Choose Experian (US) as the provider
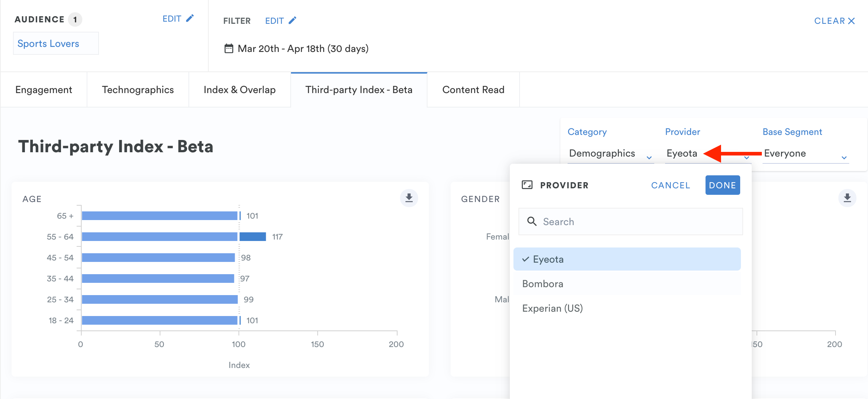This screenshot has width=868, height=399. [x=627, y=308]
